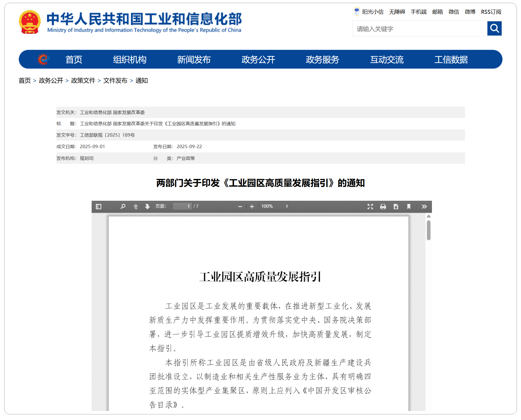This screenshot has height=420, width=521.
Task: Click the site search magnifier button
Action: [x=494, y=29]
